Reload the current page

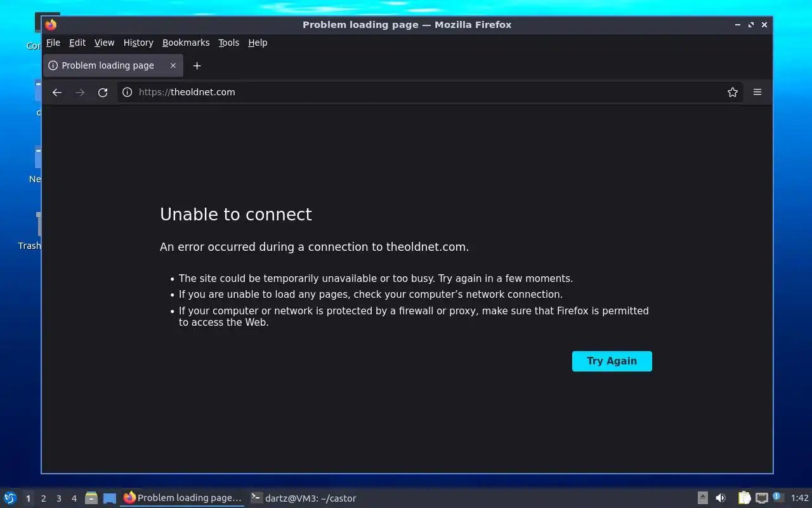coord(103,92)
